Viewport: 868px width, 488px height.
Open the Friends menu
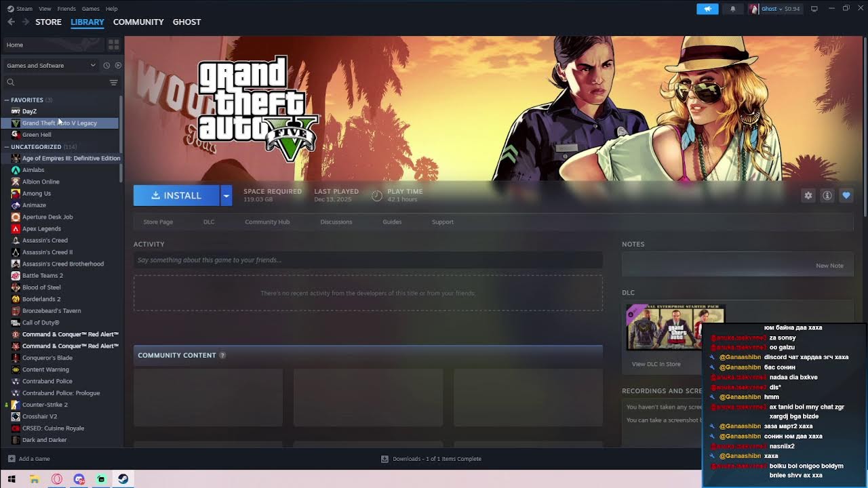click(66, 9)
